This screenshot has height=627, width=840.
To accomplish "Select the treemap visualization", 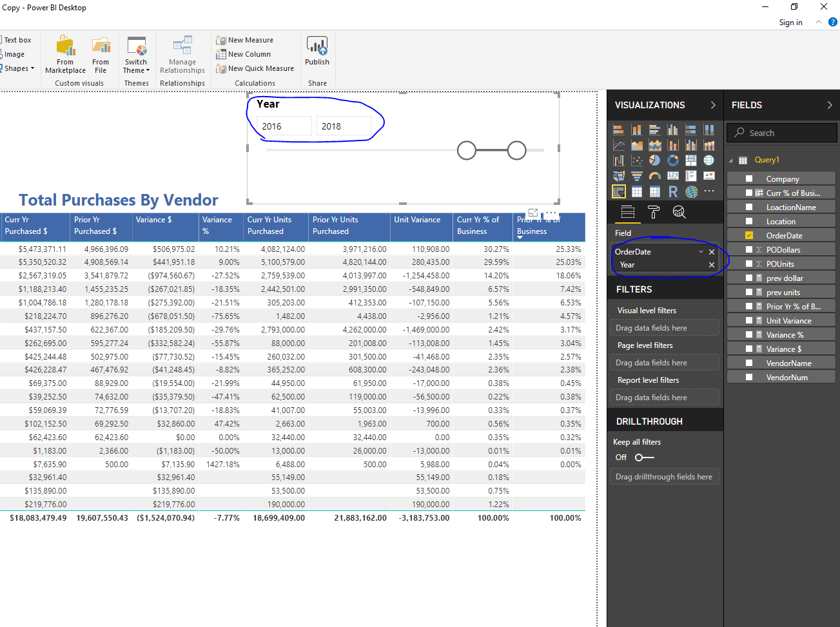I will coord(691,160).
